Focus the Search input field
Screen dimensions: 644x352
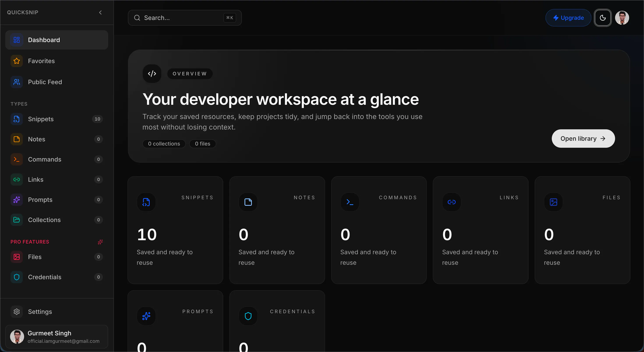(185, 18)
